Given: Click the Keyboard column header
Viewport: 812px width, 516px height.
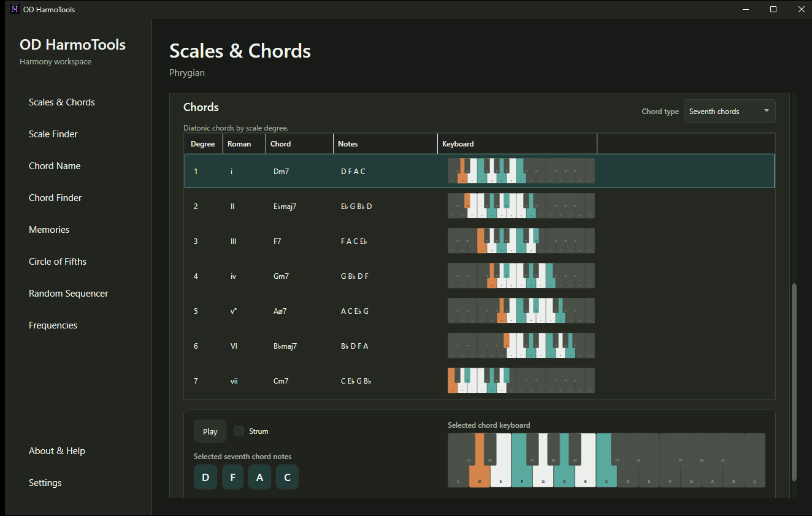Looking at the screenshot, I should point(517,144).
